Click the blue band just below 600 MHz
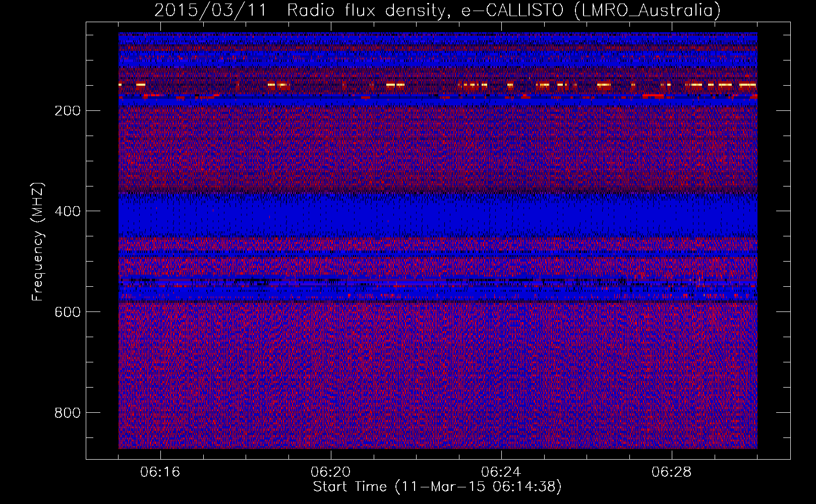 [x=438, y=293]
